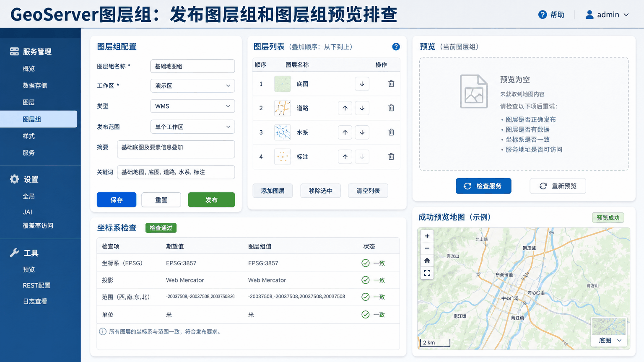The width and height of the screenshot is (644, 362).
Task: Click the 标注 layer thumbnail
Action: coord(282,157)
